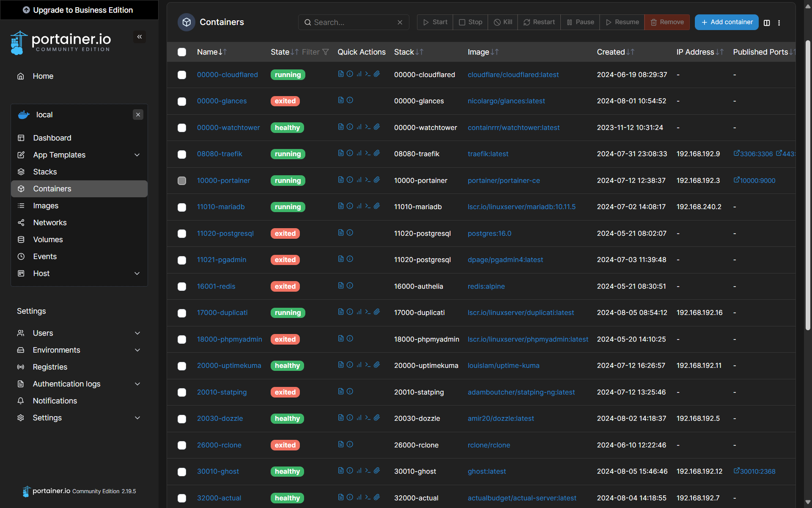812x508 pixels.
Task: Open the Registries settings page
Action: click(x=79, y=367)
